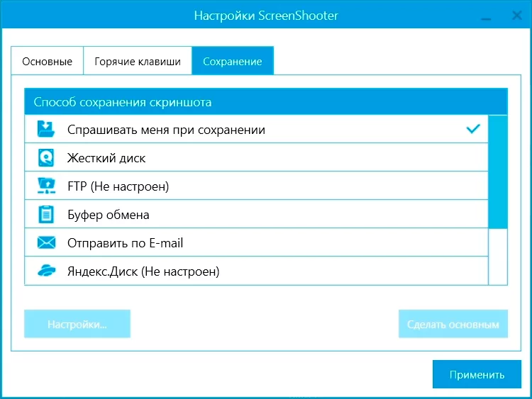
Task: Choose Буфер обмена option
Action: click(256, 214)
